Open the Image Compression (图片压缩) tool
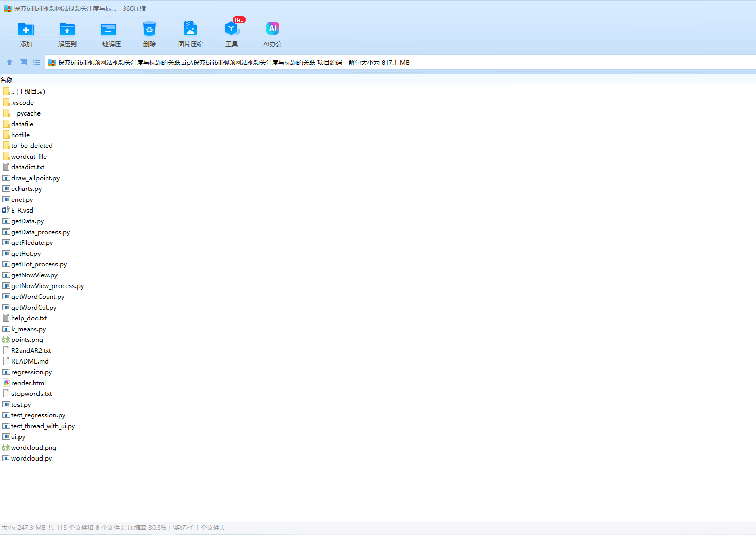The width and height of the screenshot is (756, 535). pyautogui.click(x=190, y=30)
